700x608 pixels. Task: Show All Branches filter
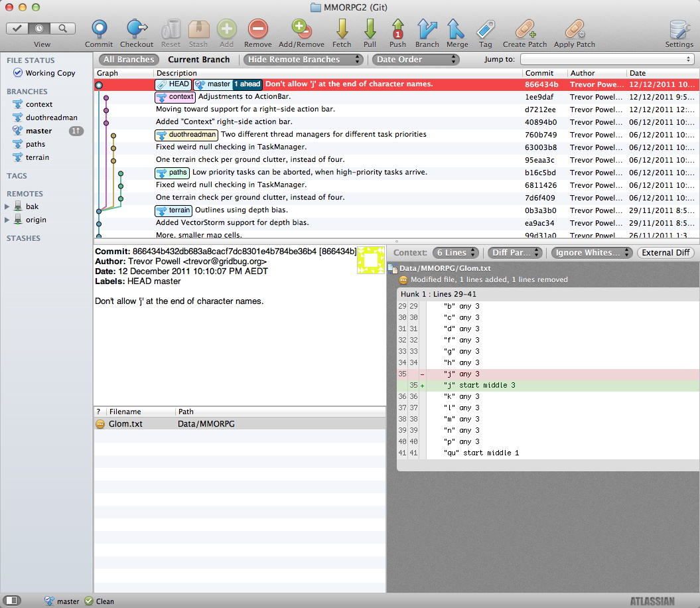click(x=129, y=60)
